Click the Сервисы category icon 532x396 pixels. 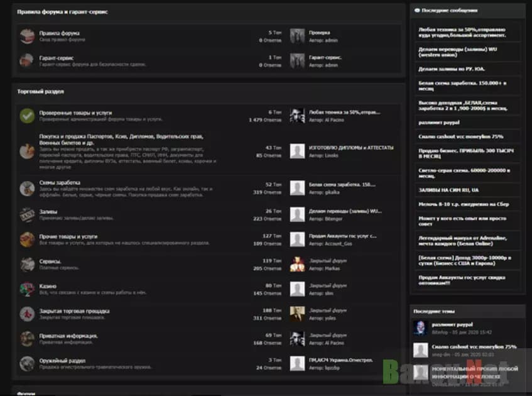[26, 264]
